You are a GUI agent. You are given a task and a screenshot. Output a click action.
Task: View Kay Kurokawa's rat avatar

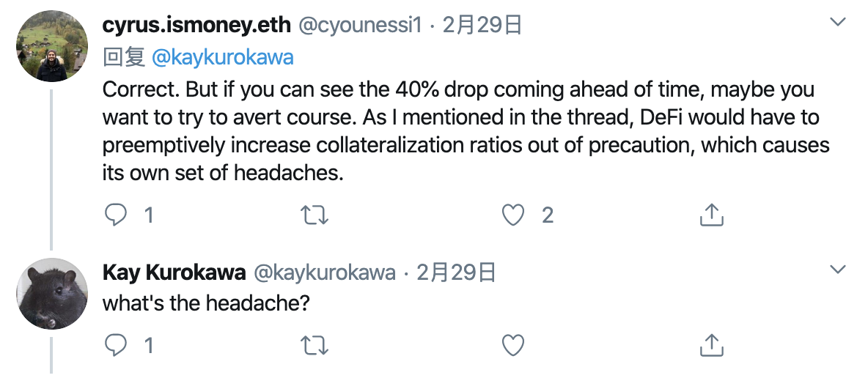(52, 293)
